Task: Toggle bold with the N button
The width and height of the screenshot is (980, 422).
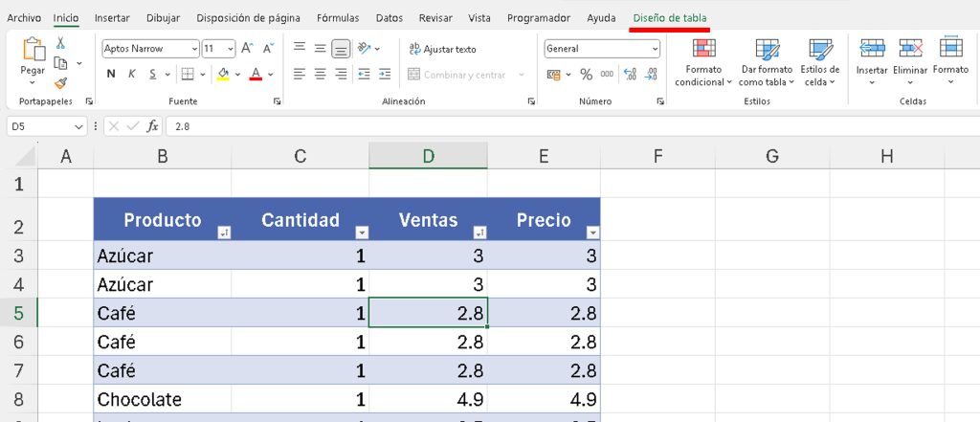Action: click(111, 74)
